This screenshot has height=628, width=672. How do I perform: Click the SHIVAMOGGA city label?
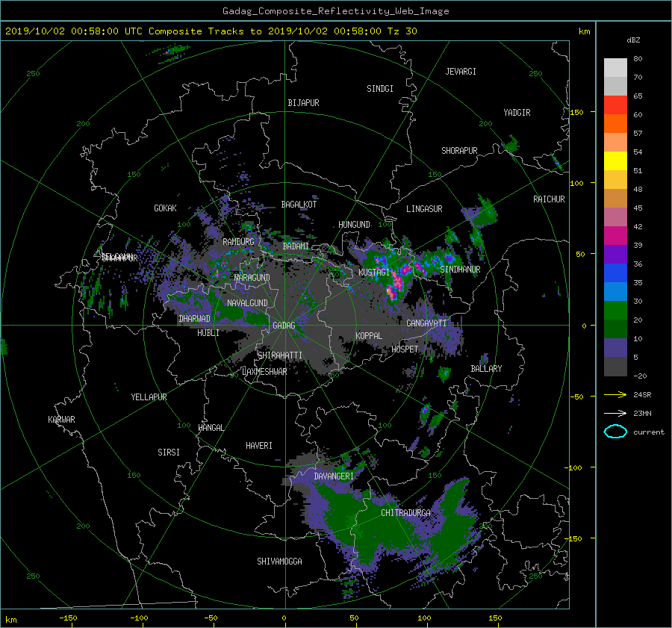[x=279, y=562]
